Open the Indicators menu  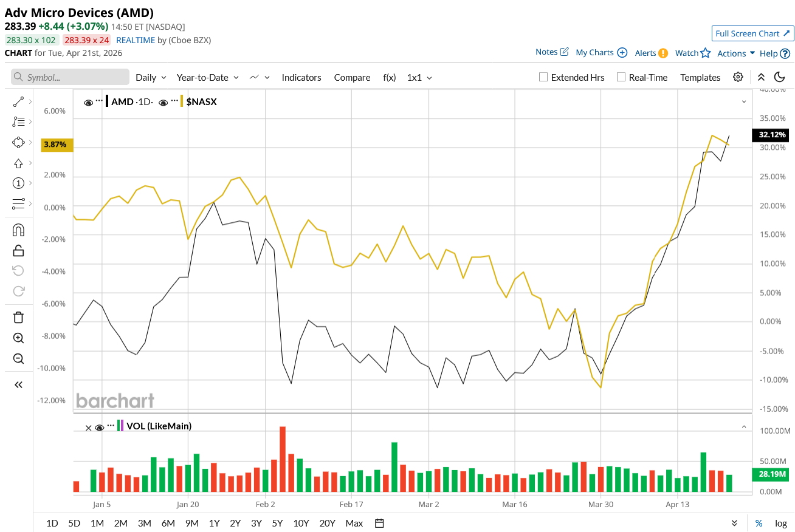pos(301,77)
